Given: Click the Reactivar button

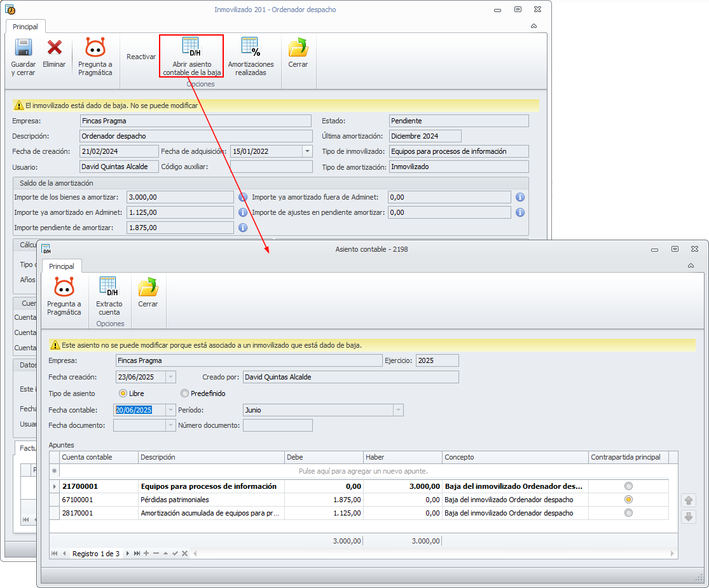Looking at the screenshot, I should pos(141,57).
